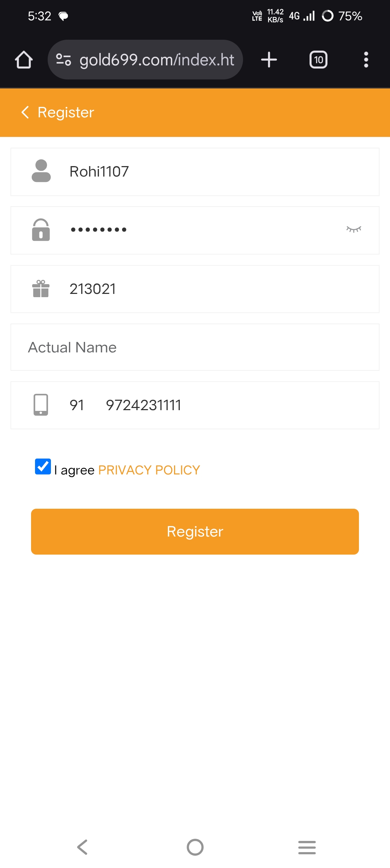The image size is (390, 868).
Task: Open the PRIVACY POLICY link
Action: tap(149, 470)
